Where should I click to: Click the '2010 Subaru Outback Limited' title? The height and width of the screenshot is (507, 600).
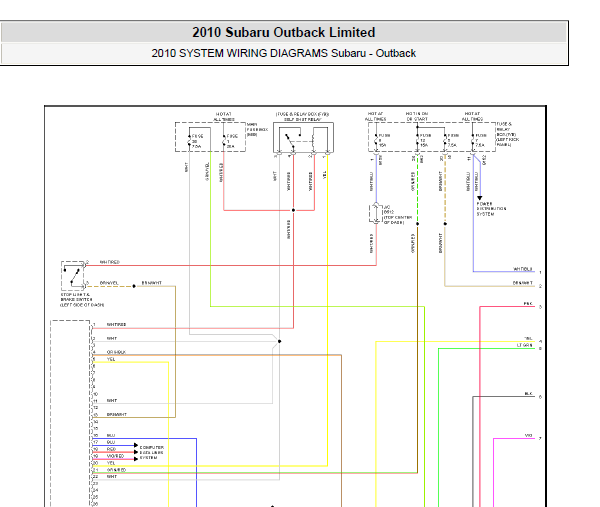284,33
